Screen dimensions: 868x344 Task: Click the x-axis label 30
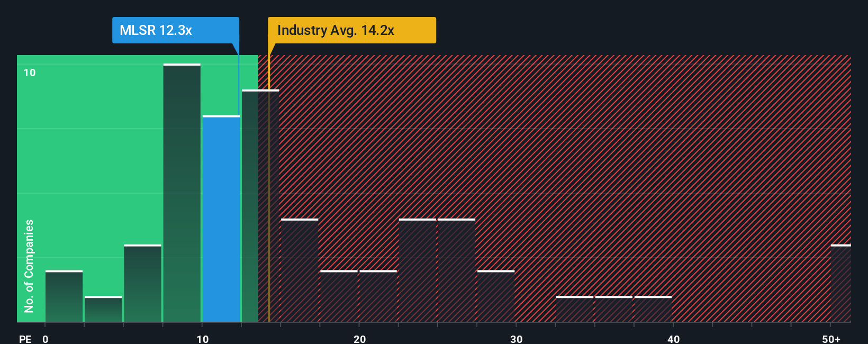[517, 339]
